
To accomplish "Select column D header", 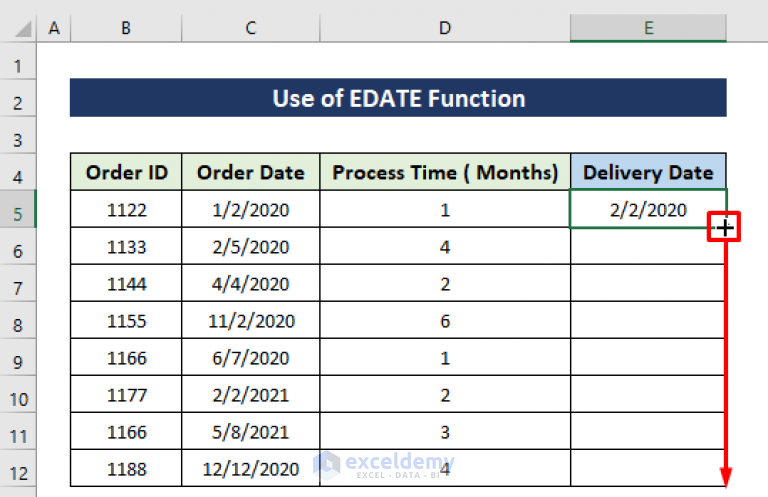I will tap(445, 28).
